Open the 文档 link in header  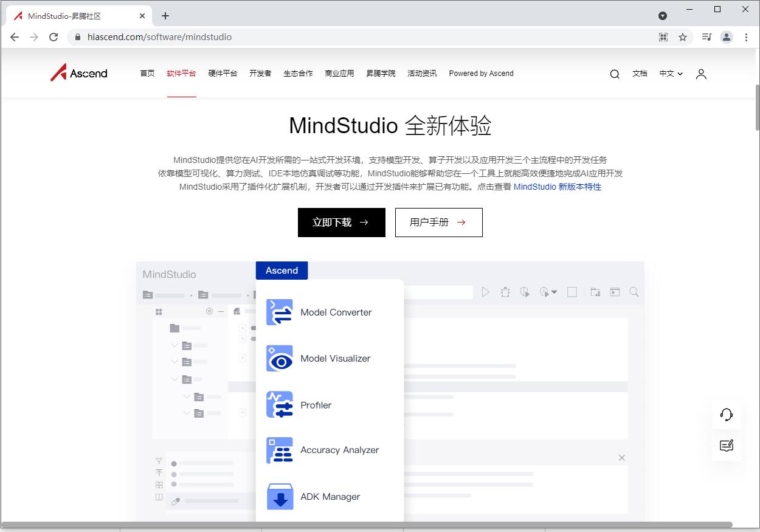640,74
